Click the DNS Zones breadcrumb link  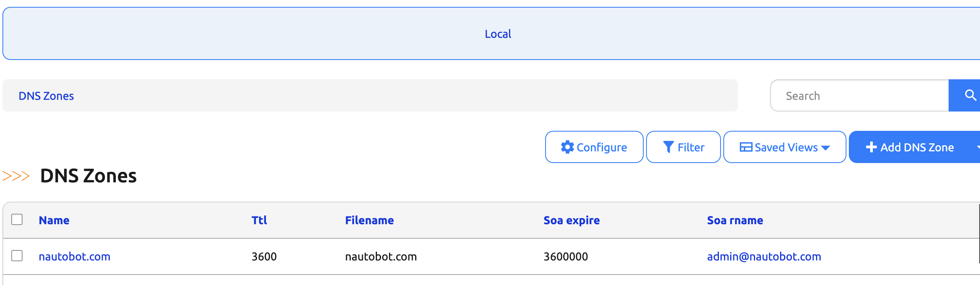[x=46, y=96]
